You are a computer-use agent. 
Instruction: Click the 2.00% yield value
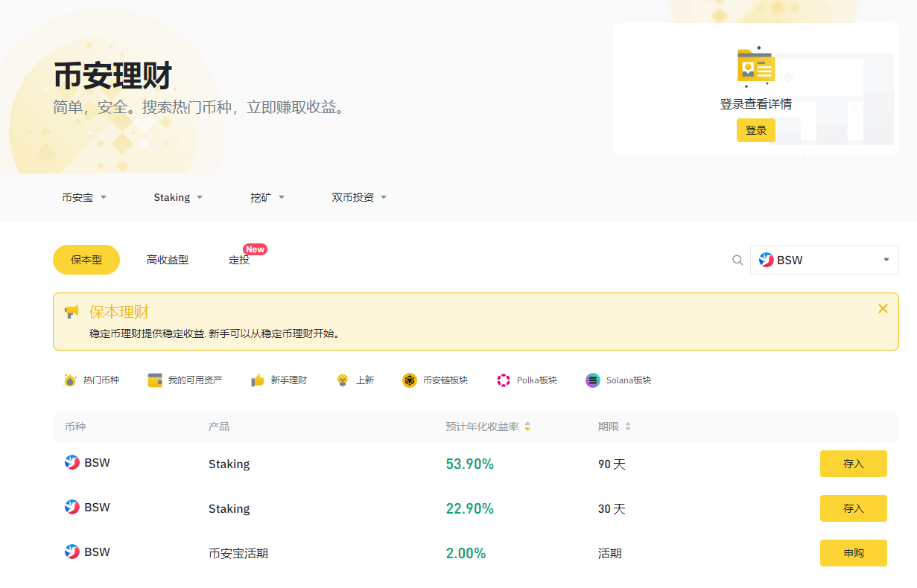tap(466, 553)
